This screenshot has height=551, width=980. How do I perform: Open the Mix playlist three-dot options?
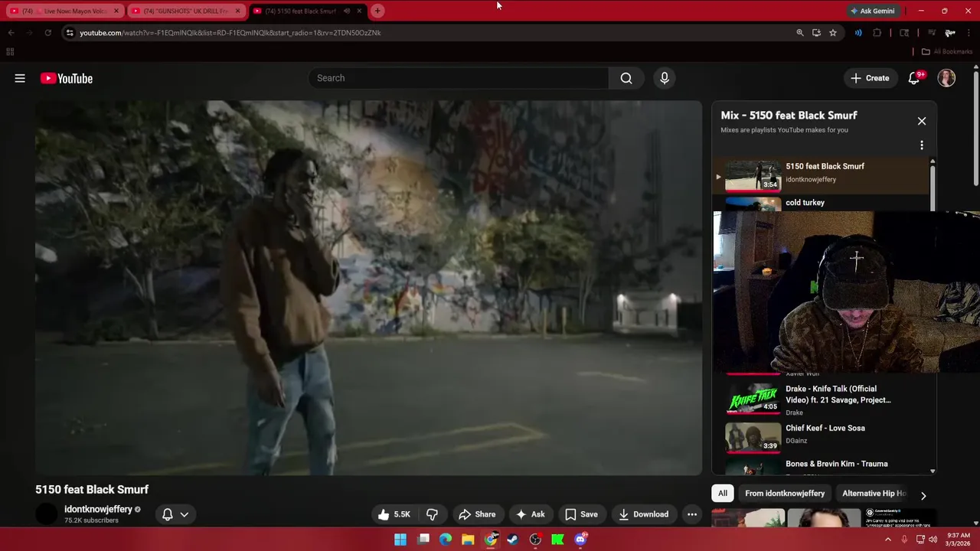922,145
